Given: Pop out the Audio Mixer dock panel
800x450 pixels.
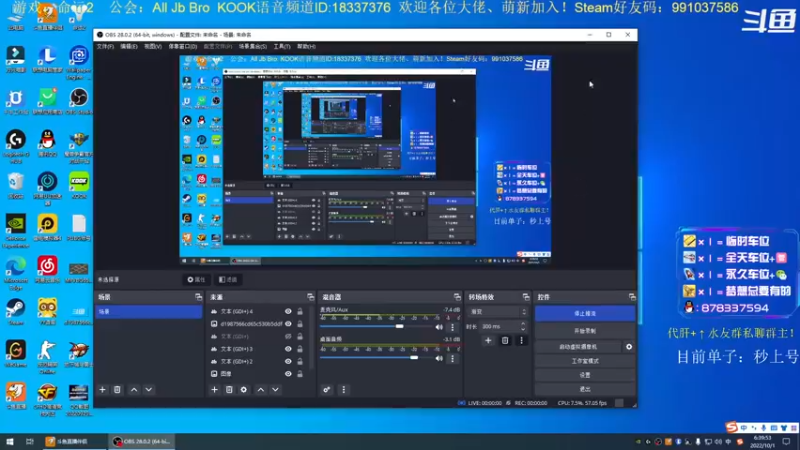Looking at the screenshot, I should point(457,297).
